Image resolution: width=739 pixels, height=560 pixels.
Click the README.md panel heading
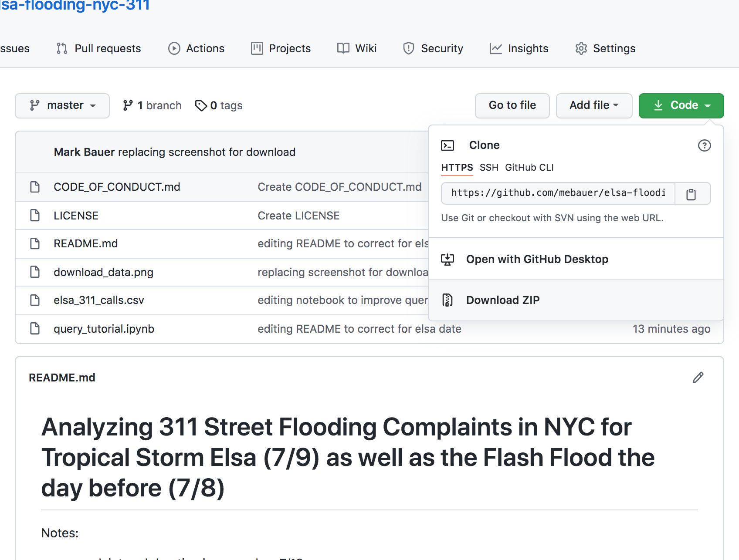pos(62,378)
